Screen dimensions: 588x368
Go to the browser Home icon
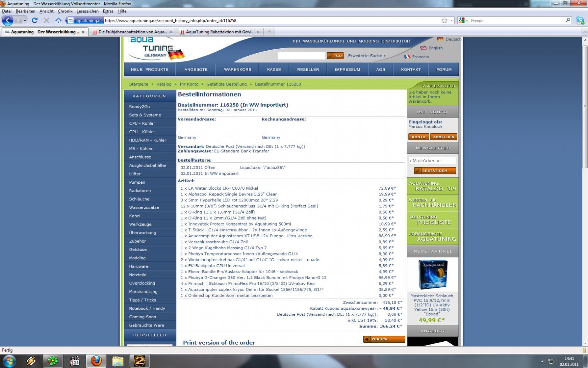pyautogui.click(x=59, y=21)
